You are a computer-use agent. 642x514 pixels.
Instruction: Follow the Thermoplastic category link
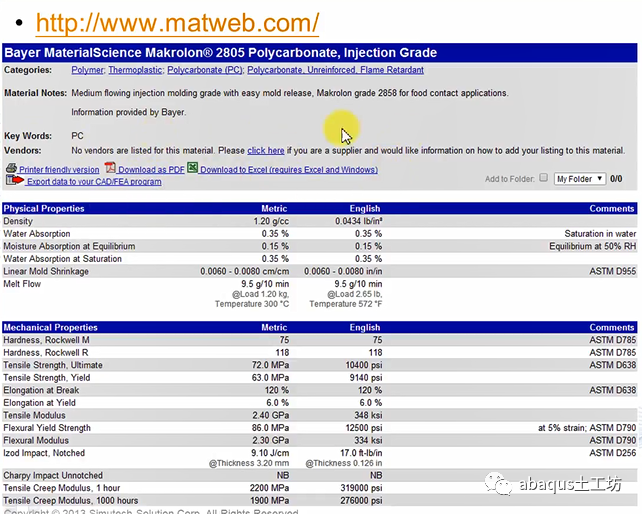point(136,70)
